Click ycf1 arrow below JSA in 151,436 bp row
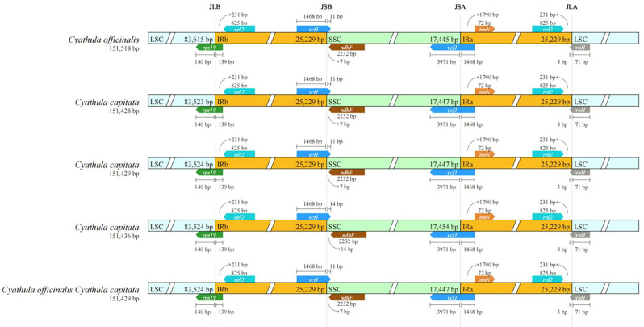Viewport: 644px width, 327px height. pos(452,235)
